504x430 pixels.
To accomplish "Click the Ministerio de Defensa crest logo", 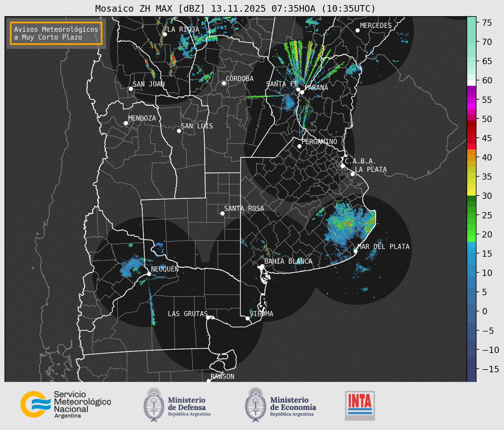I will [154, 405].
